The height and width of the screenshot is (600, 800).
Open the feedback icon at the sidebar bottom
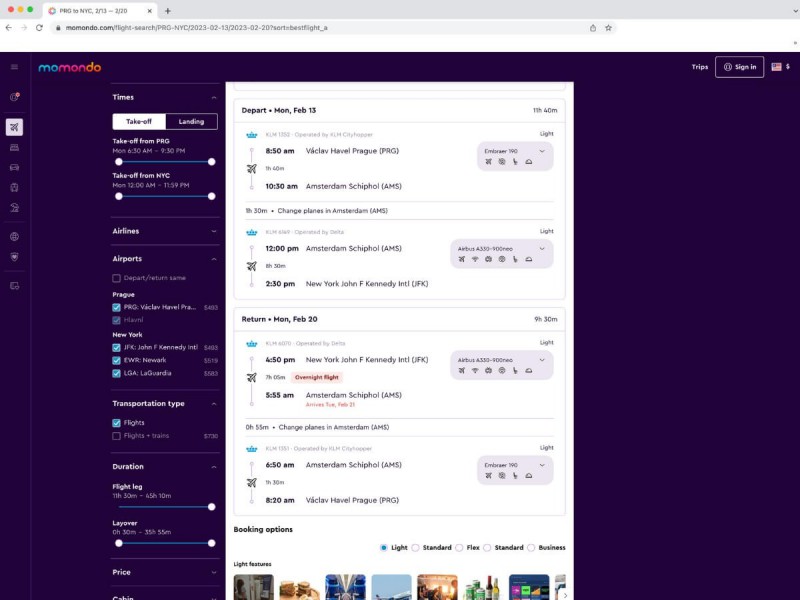click(x=14, y=286)
